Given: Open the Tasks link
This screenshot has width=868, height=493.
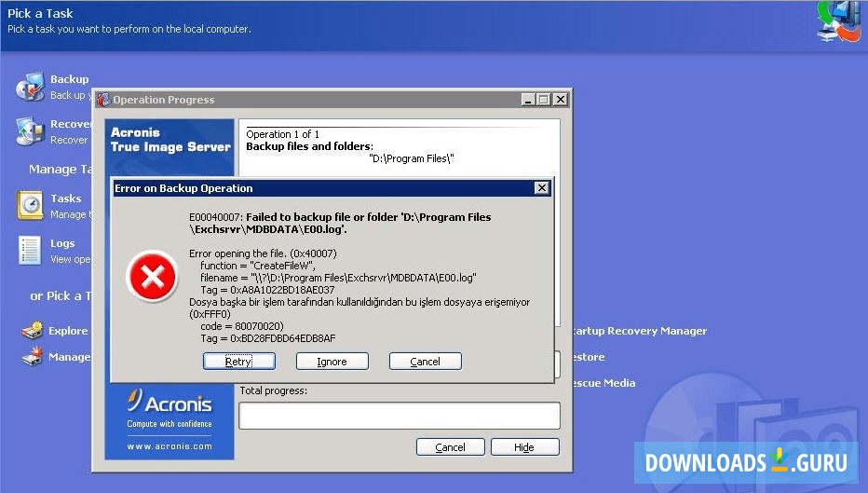Looking at the screenshot, I should click(x=66, y=199).
